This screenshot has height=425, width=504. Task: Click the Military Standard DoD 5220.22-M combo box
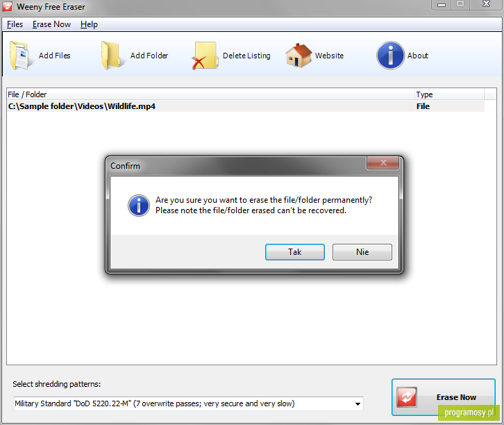click(188, 403)
